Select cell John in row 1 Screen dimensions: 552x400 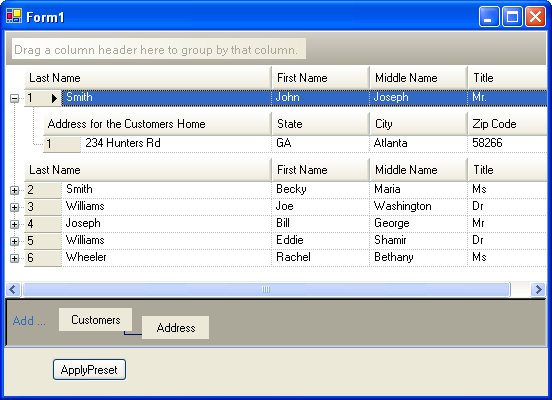(321, 98)
